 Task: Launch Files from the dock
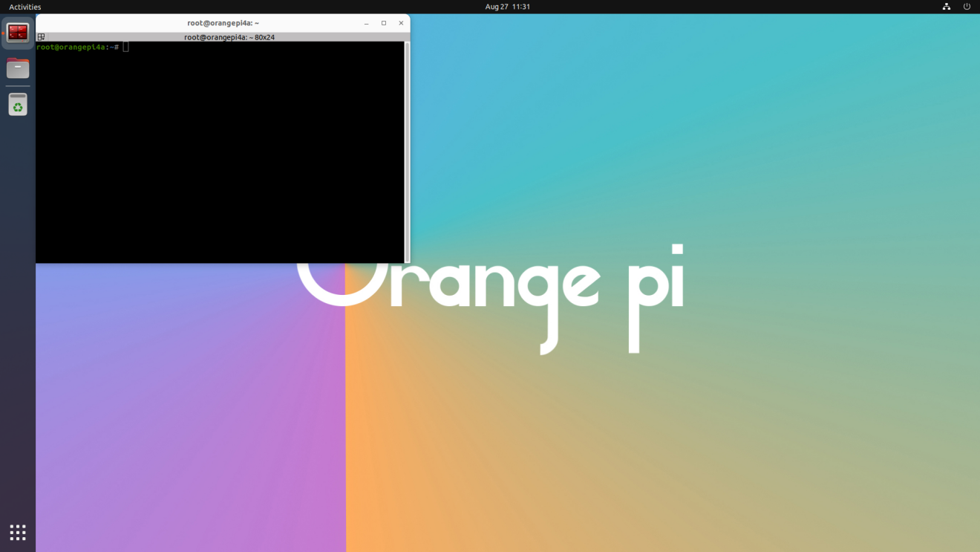18,68
